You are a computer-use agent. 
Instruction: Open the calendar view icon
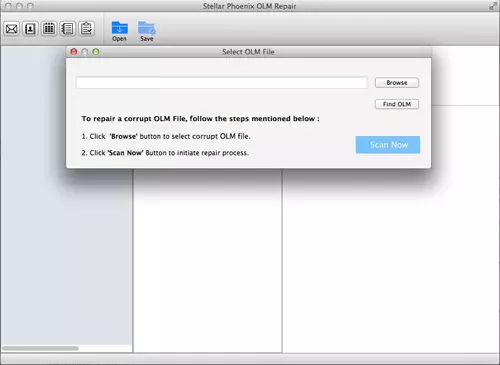(x=49, y=29)
